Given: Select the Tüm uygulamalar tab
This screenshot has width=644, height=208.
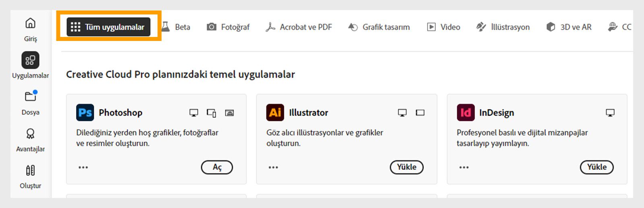Looking at the screenshot, I should [x=108, y=27].
